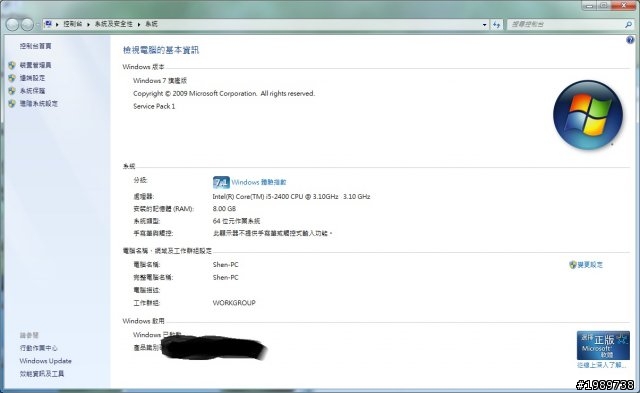Click the Copyright 2009 Microsoft Corporation text
Viewport: 640px width, 393px height.
click(x=224, y=93)
